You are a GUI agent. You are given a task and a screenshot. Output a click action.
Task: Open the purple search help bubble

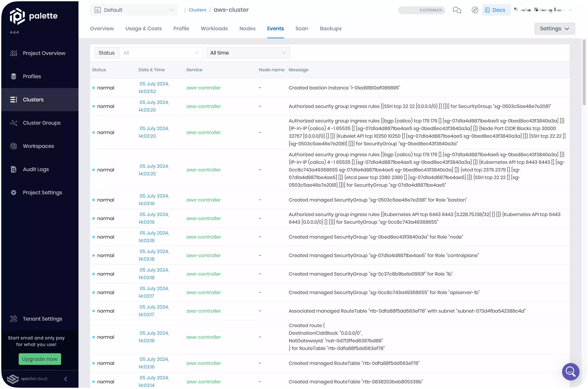click(570, 372)
